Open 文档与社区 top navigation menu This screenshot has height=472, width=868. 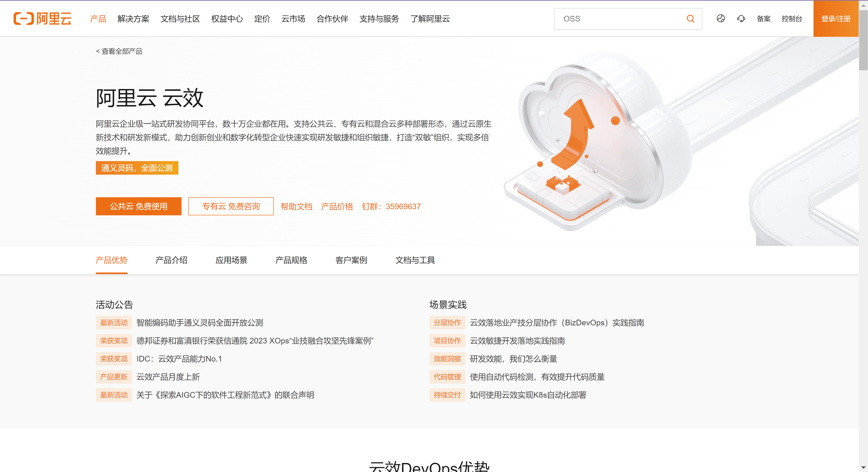click(x=180, y=19)
